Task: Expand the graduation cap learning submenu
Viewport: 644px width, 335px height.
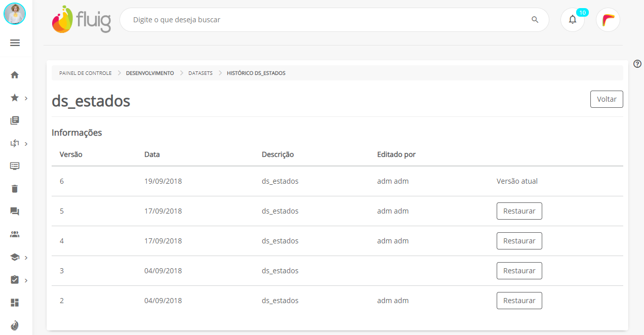Action: coord(26,258)
